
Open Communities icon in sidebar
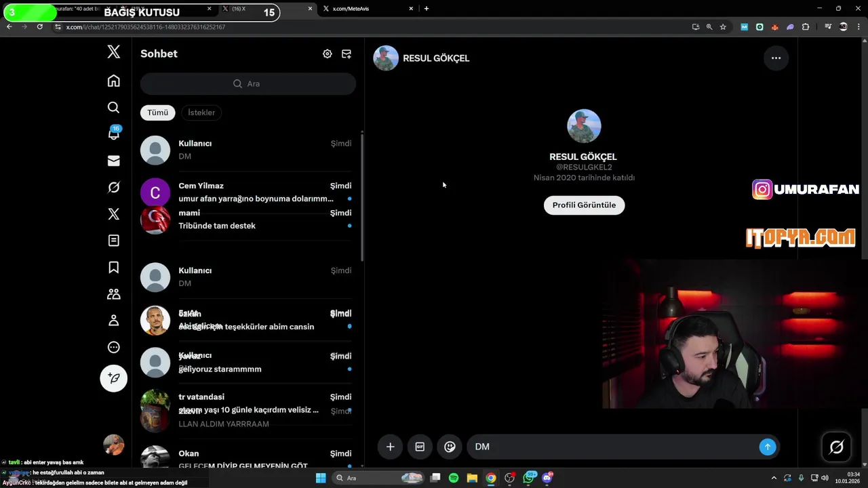point(114,293)
